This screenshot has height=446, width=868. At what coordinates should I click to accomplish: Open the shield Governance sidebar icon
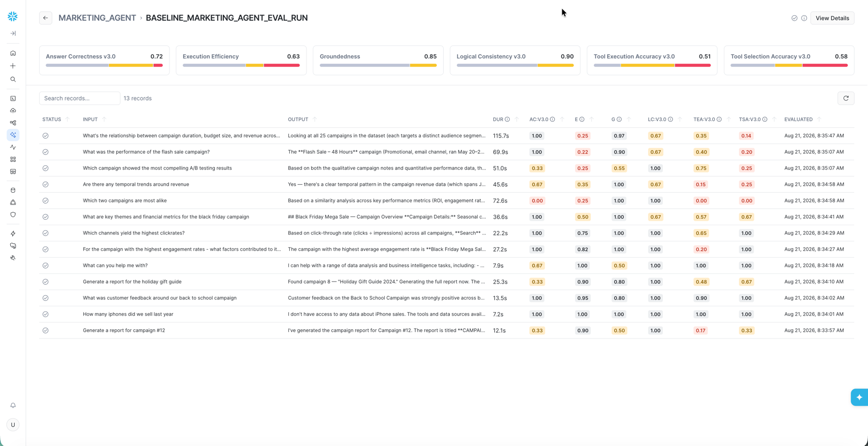click(13, 215)
